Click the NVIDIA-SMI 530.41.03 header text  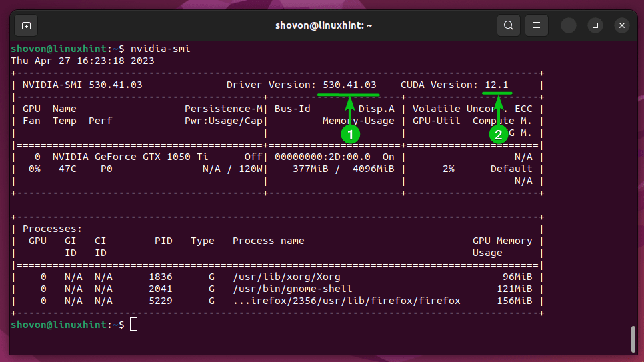(82, 85)
